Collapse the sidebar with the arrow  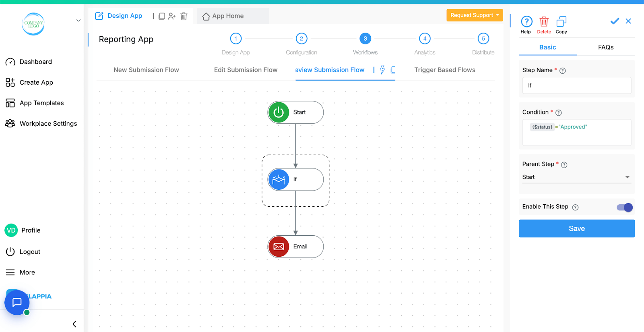click(74, 324)
